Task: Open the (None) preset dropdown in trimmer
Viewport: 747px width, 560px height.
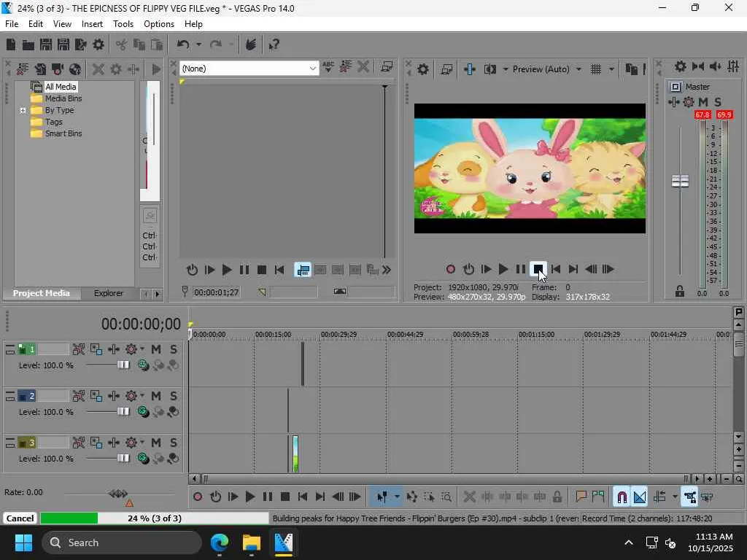Action: [x=313, y=69]
